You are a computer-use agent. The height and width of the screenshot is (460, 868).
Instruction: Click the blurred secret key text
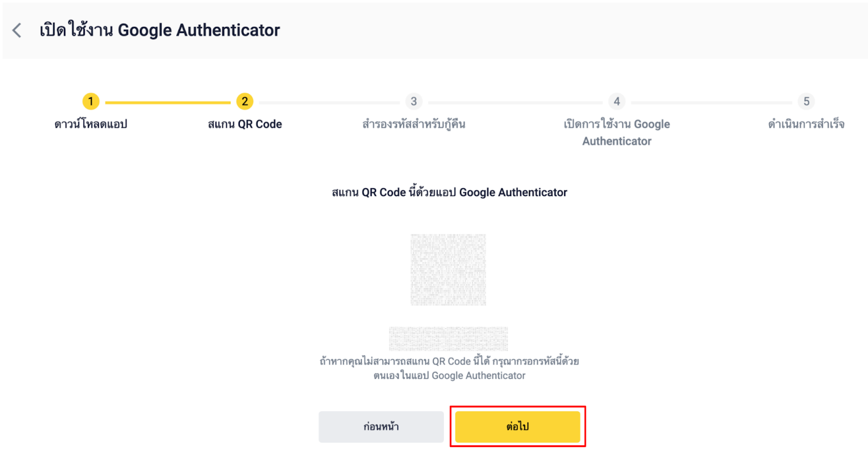click(448, 338)
